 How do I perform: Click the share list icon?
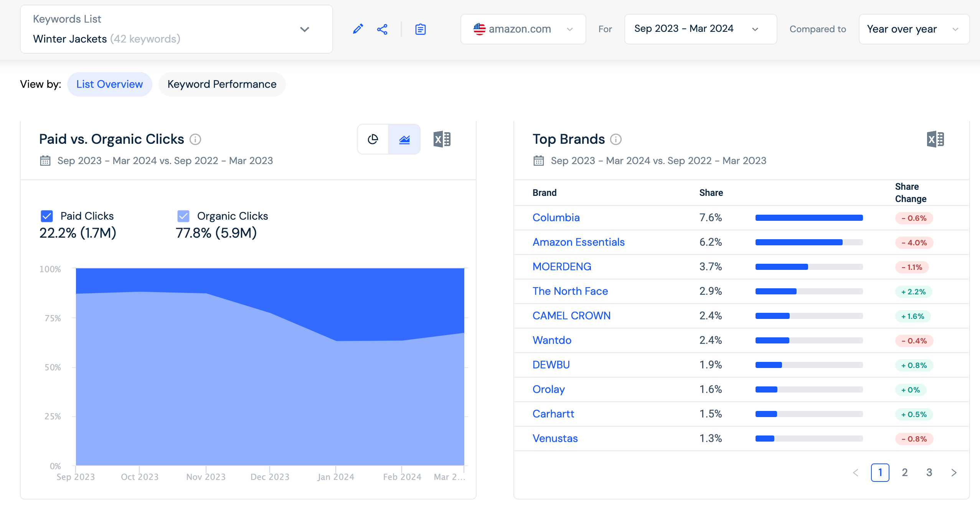click(x=382, y=29)
